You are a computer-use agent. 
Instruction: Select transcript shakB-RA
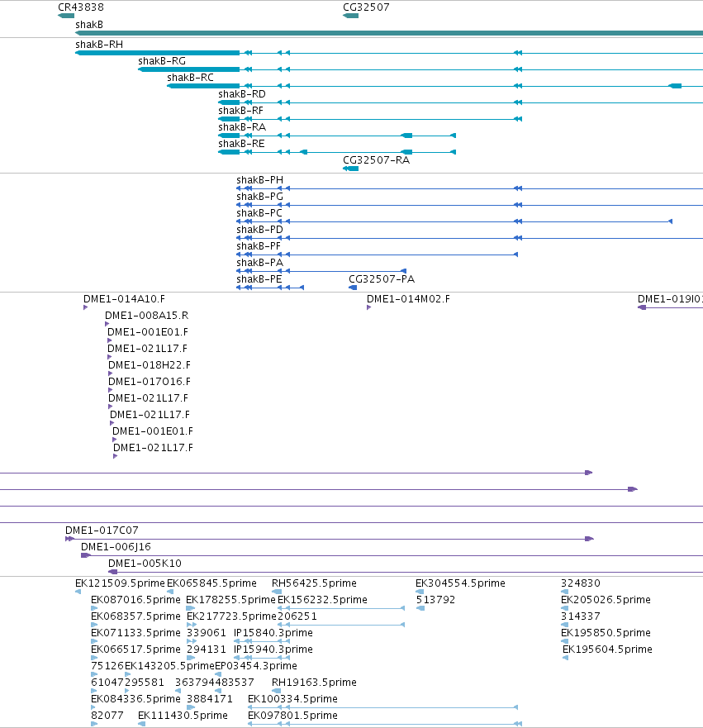(x=337, y=136)
